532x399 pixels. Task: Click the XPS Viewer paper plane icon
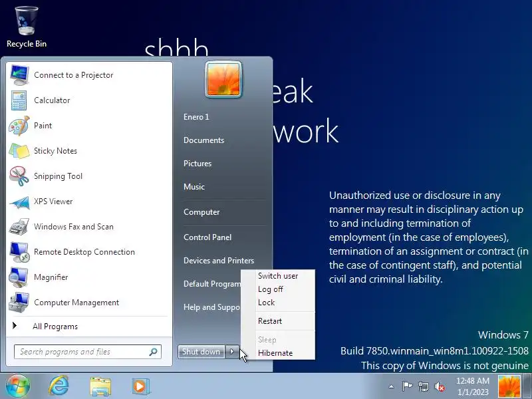pos(19,201)
